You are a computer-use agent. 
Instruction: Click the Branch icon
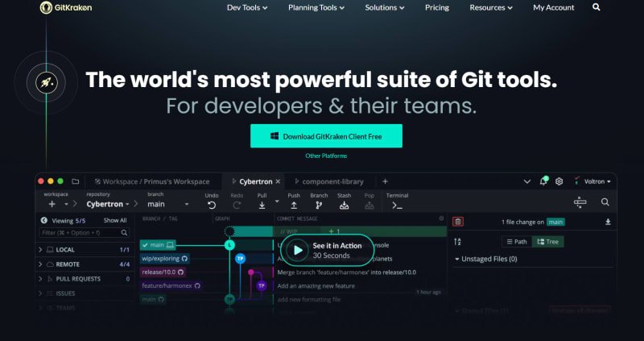(319, 206)
